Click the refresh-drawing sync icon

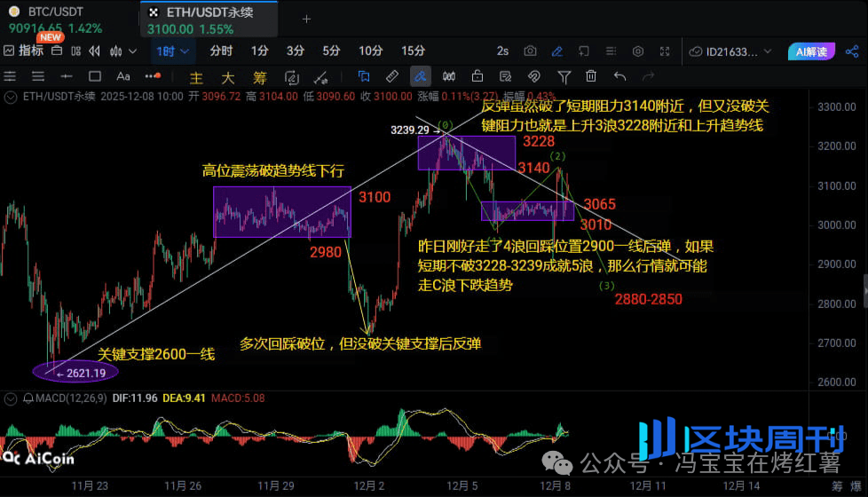click(x=291, y=77)
